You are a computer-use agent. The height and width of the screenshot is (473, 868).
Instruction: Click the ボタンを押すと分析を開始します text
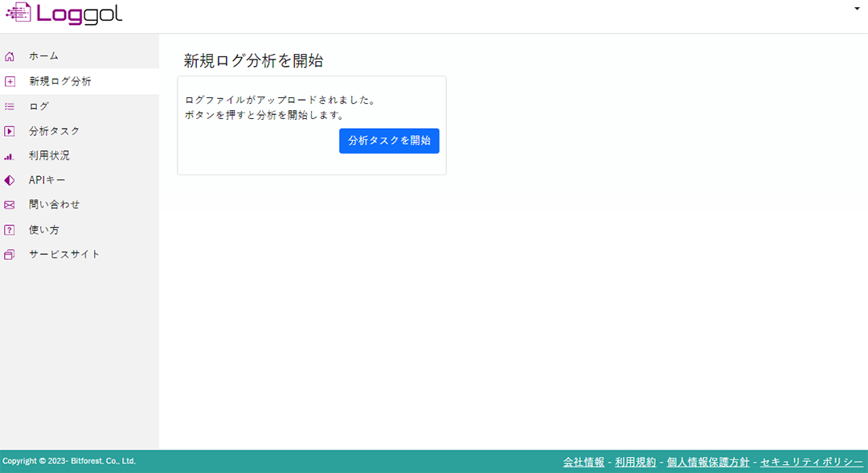pos(264,115)
